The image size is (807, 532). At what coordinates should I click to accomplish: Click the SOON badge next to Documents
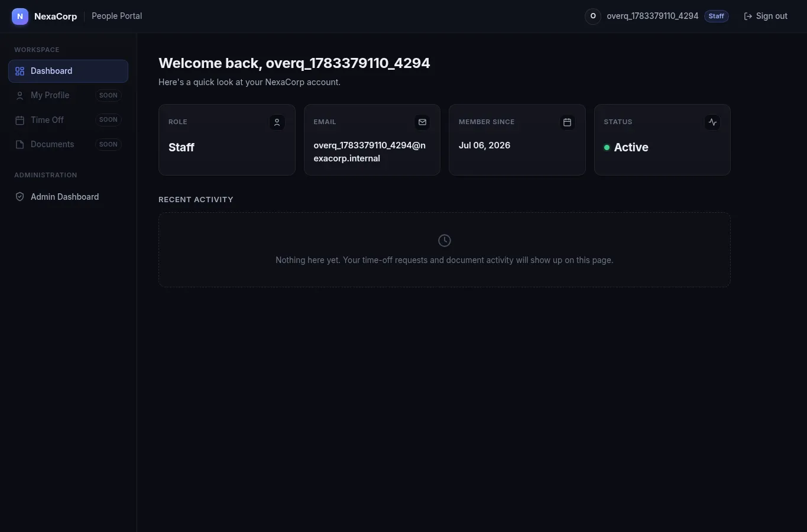tap(108, 144)
